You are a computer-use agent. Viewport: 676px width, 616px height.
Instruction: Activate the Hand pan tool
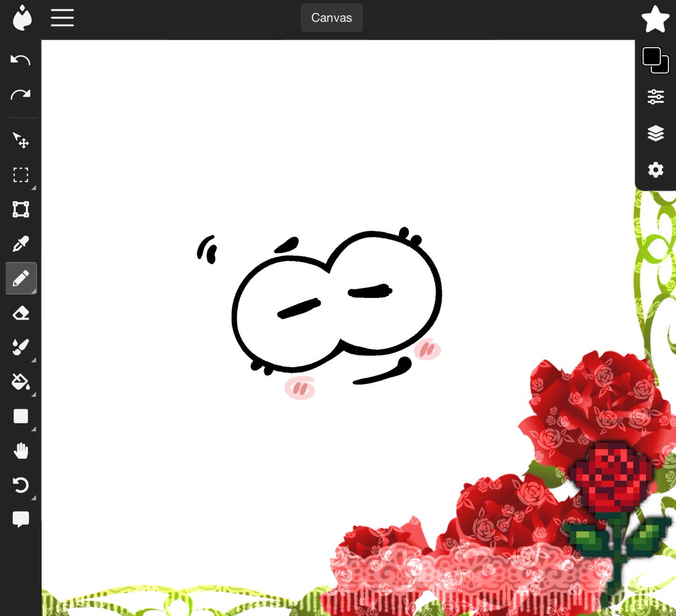[x=21, y=450]
